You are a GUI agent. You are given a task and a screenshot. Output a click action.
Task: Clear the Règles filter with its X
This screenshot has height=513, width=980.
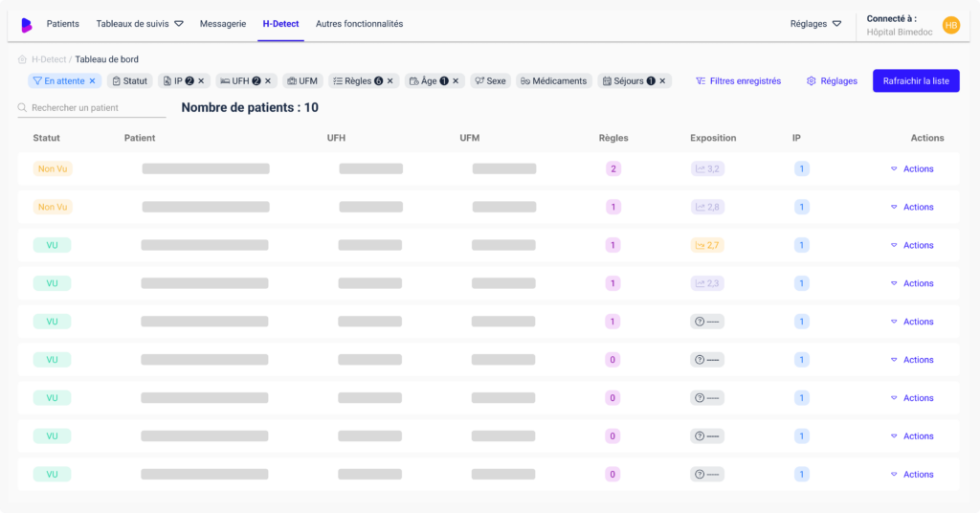[390, 81]
